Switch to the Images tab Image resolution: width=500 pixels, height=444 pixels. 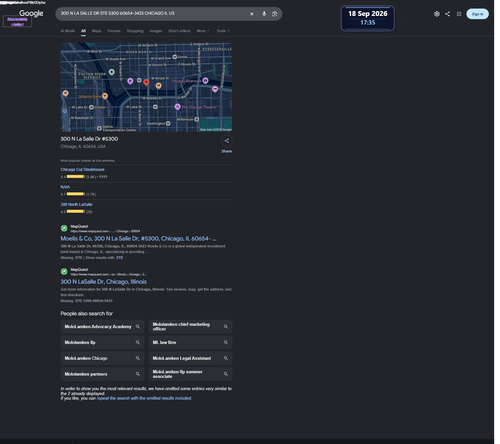point(156,31)
